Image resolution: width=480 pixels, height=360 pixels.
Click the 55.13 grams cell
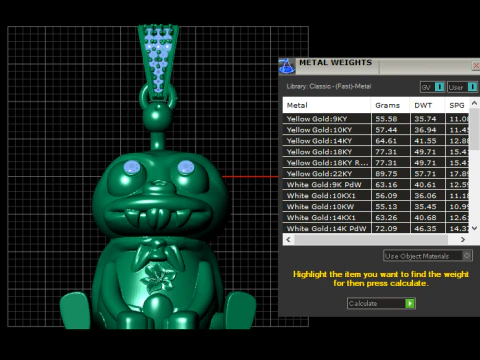pyautogui.click(x=390, y=206)
